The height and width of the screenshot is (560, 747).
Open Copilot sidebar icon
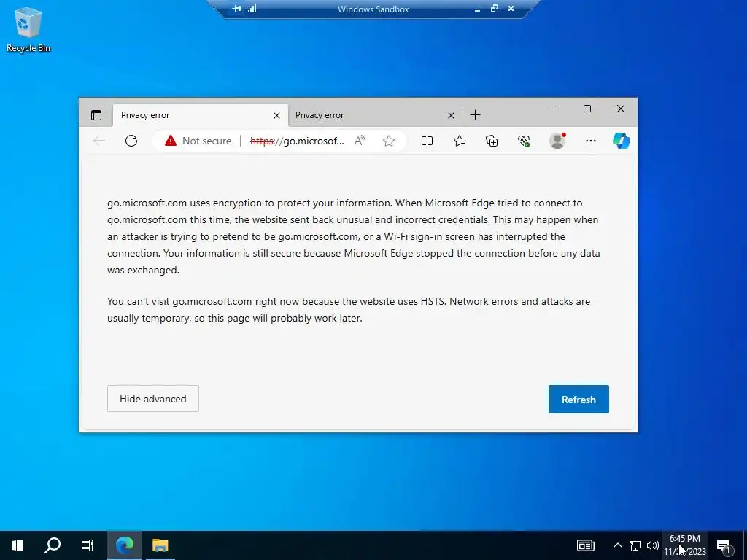pos(622,141)
